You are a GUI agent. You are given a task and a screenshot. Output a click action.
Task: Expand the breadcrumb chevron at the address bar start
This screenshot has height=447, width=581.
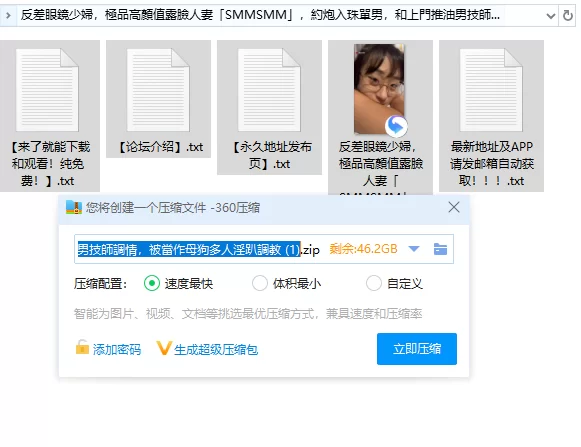(8, 16)
